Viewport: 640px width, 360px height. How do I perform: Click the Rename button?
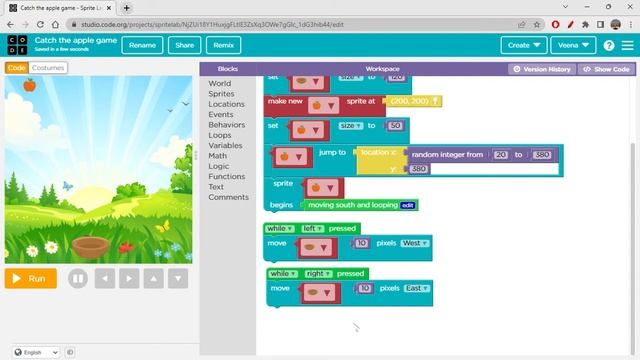pos(142,45)
